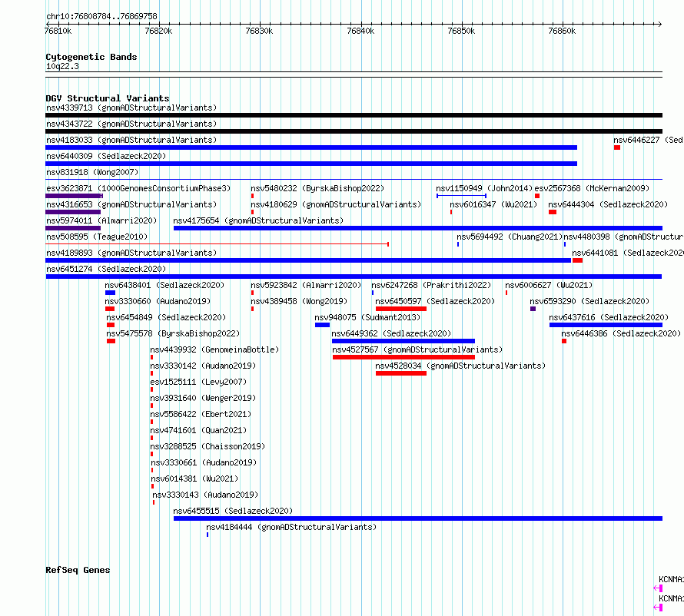Click the nsv4339713 black variant bar
Viewport: 684px width, 616px height.
tap(354, 115)
